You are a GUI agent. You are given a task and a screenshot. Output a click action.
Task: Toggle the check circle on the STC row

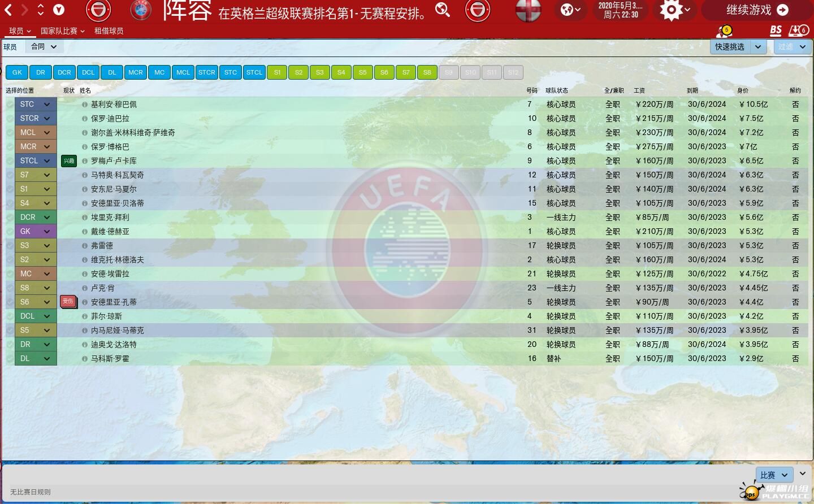click(x=10, y=105)
